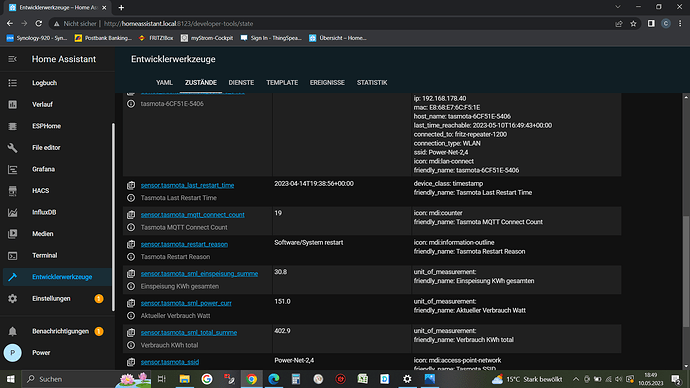Open Terminal panel in sidebar

coord(44,255)
